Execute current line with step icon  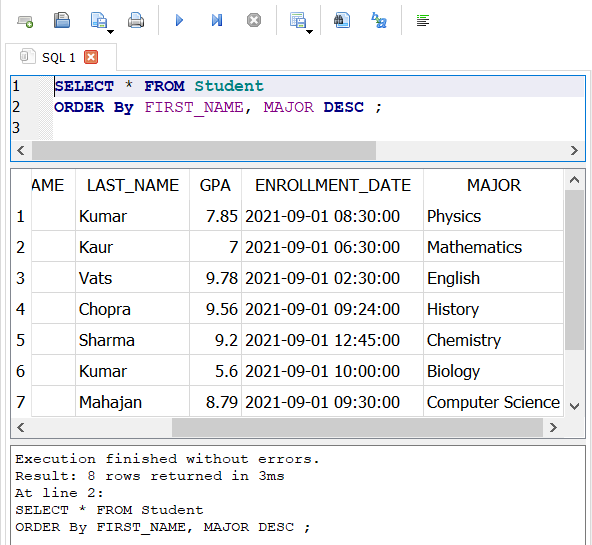(217, 20)
